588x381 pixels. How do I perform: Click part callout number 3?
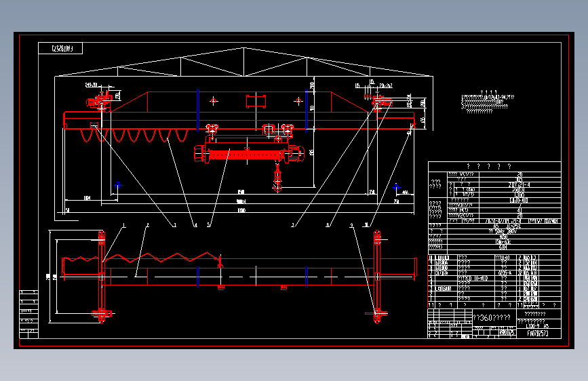174,225
